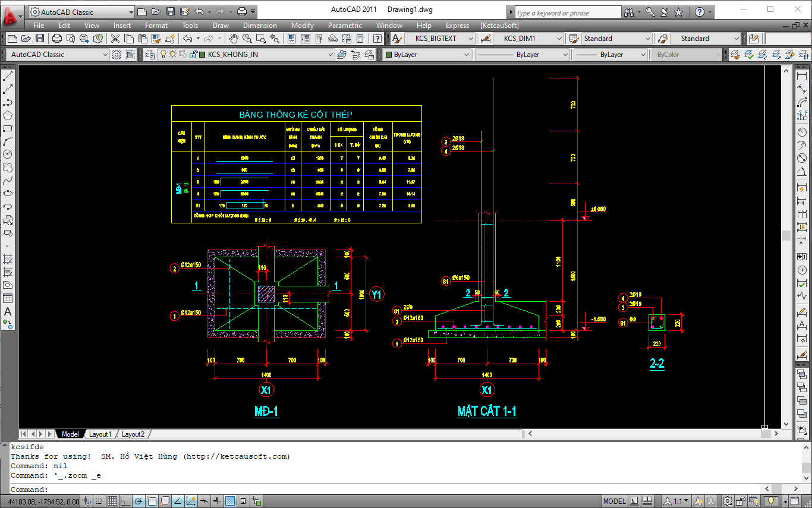Image resolution: width=812 pixels, height=508 pixels.
Task: Open the QuickCalc calculator icon
Action: (360, 39)
